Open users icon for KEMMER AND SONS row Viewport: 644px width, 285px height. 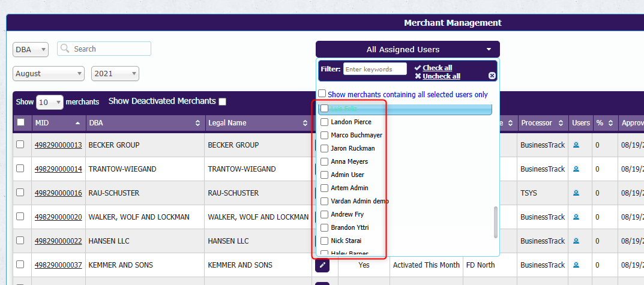[x=576, y=265]
